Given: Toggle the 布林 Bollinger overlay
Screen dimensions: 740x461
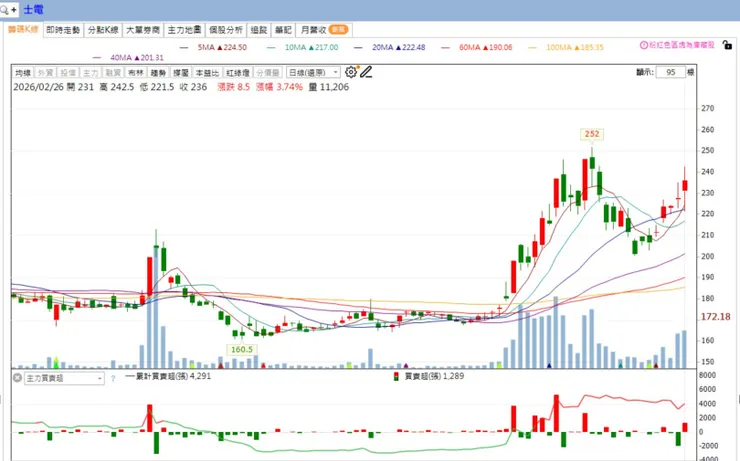Looking at the screenshot, I should pyautogui.click(x=136, y=73).
